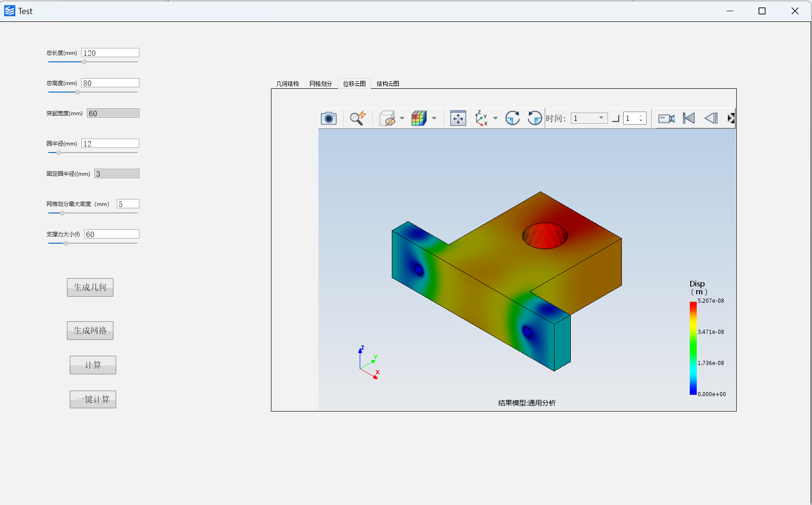The image size is (812, 505).
Task: Switch to the 网格划分 tab
Action: (x=321, y=84)
